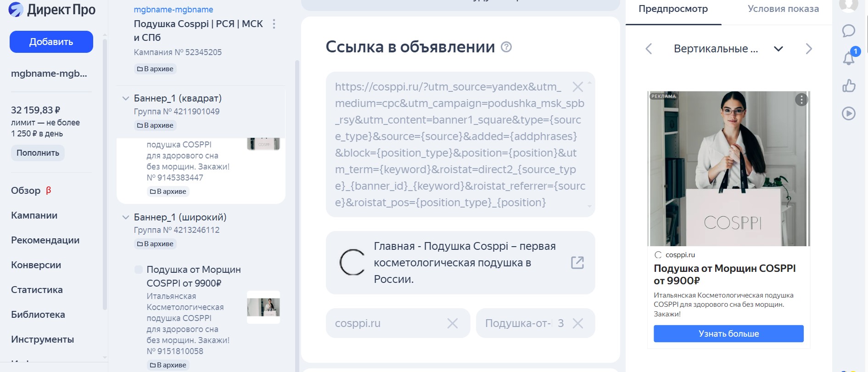
Task: Click the campaign title Подушка Cosppi | РСЯ
Action: point(198,31)
